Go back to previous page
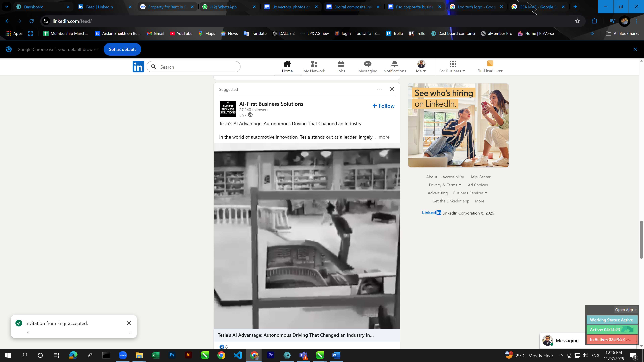This screenshot has width=644, height=362. tap(8, 21)
